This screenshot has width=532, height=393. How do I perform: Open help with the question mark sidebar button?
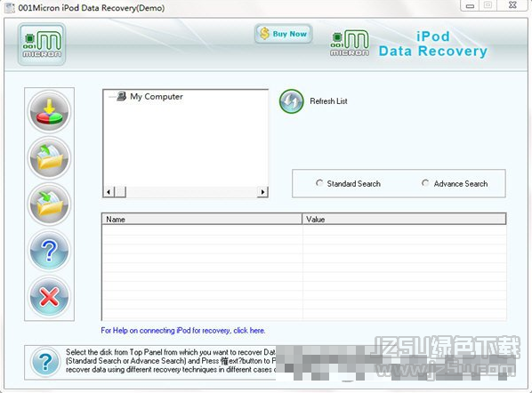pos(50,251)
